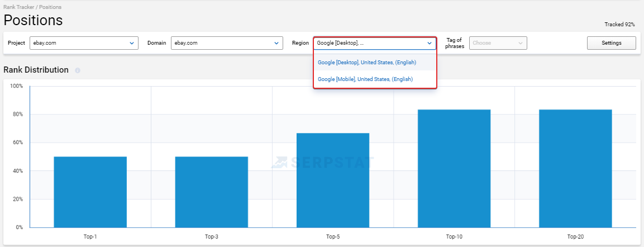Click the Rank Tracker breadcrumb link
Viewport: 644px width, 247px height.
(x=19, y=7)
